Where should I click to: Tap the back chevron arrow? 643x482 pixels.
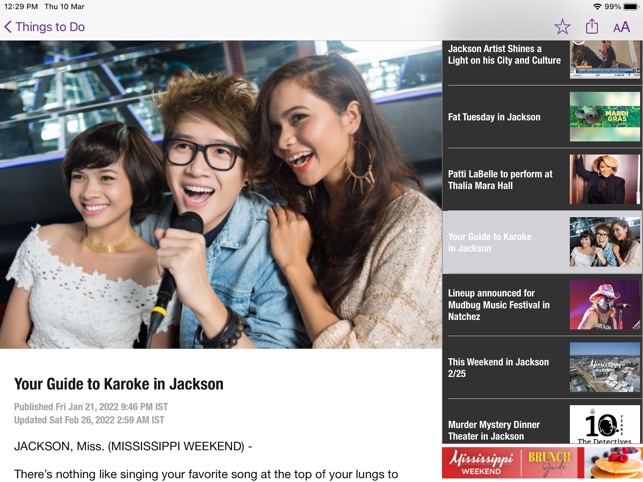8,27
